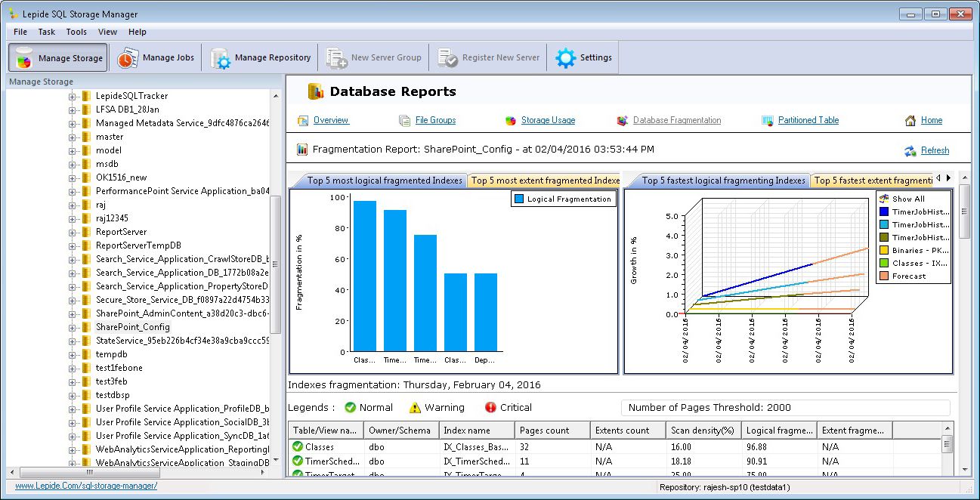Select the ReportServerTempDB tree item
The image size is (980, 500).
tap(138, 245)
